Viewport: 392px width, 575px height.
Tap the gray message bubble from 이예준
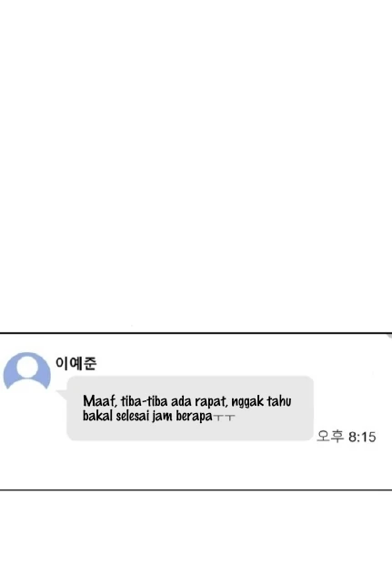(x=190, y=409)
